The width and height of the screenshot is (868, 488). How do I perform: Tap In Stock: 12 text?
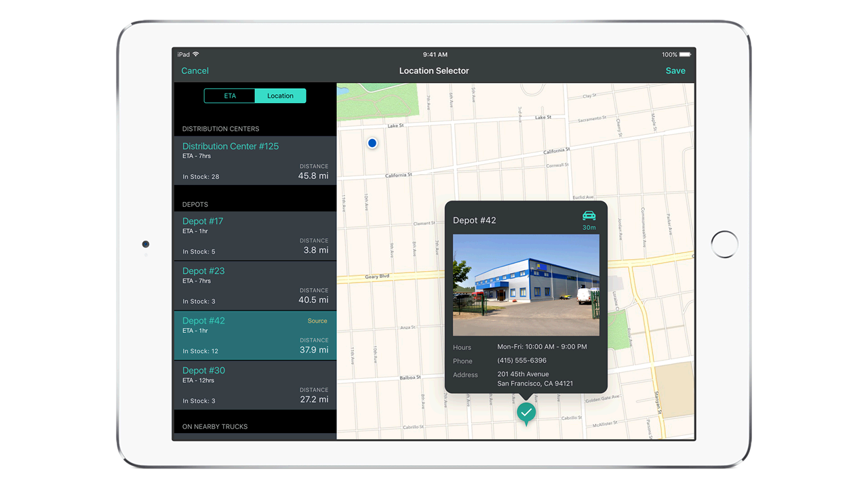(x=201, y=351)
